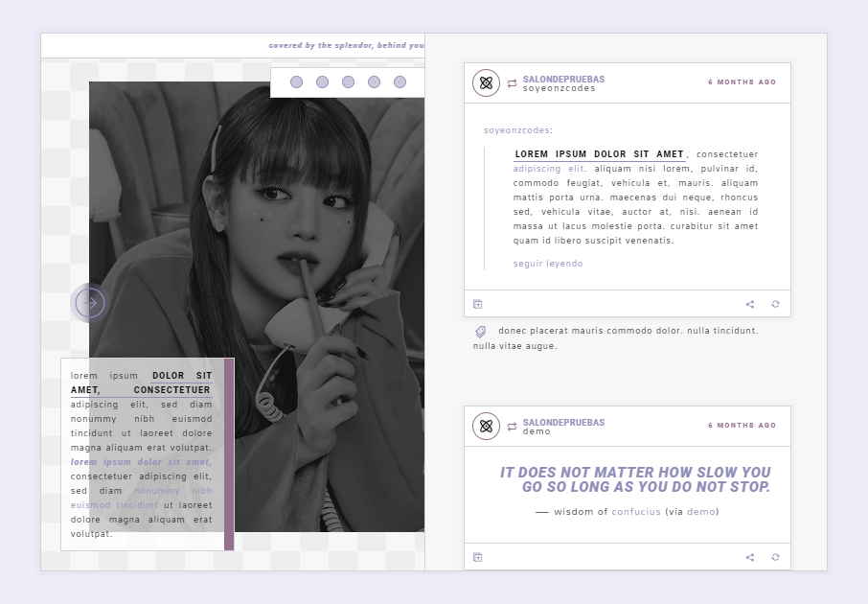Click the reblog arrows beside demo

512,426
